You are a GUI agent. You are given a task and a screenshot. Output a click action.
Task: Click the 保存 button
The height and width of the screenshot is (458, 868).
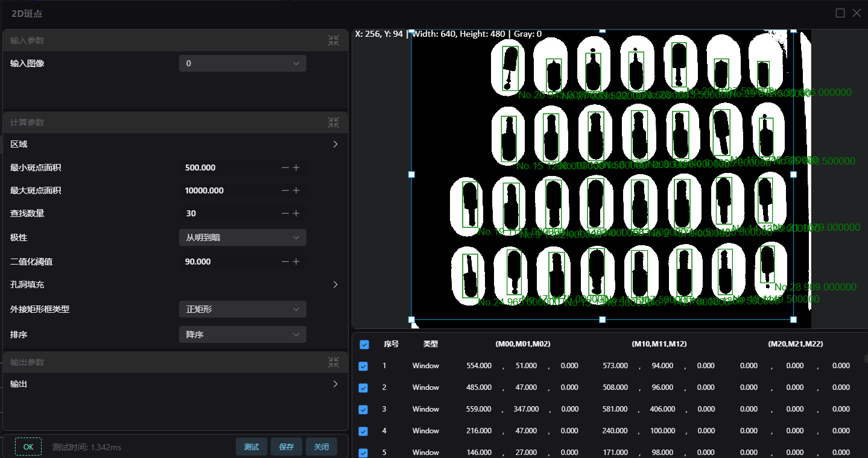[x=287, y=447]
